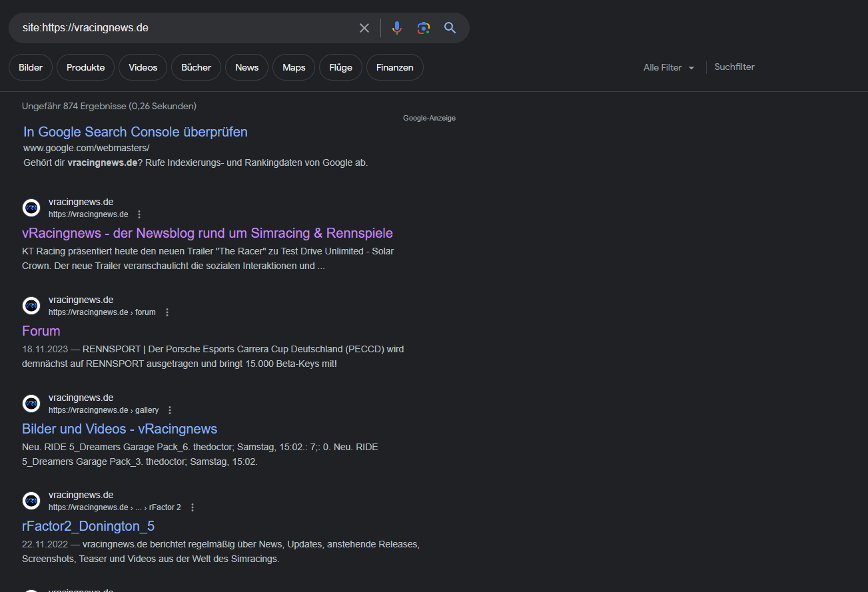The height and width of the screenshot is (592, 868).
Task: Click the https://vracingnews.de › gallery breadcrumb
Action: (x=104, y=410)
